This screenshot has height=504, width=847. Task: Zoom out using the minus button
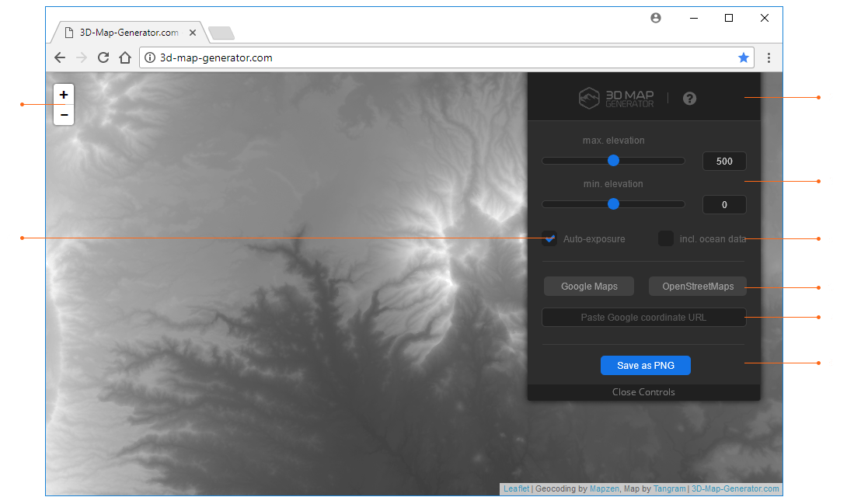(x=63, y=114)
